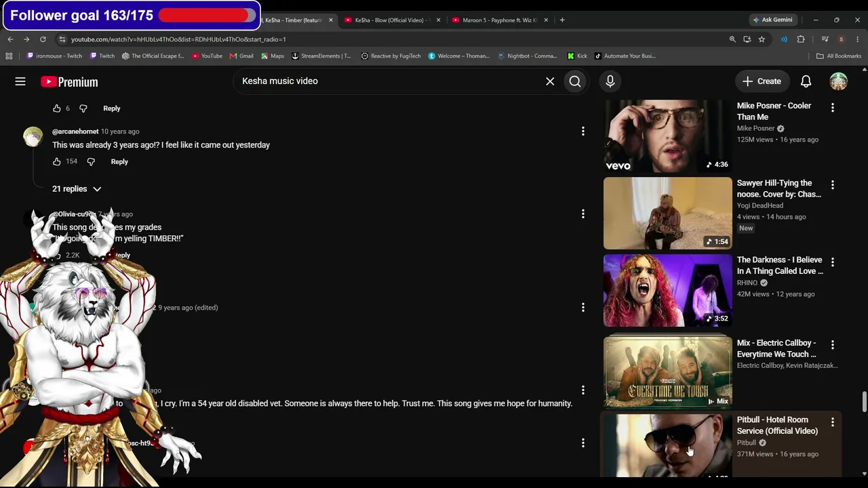Reply to the @arcanehornet comment
This screenshot has width=868, height=488.
point(119,162)
